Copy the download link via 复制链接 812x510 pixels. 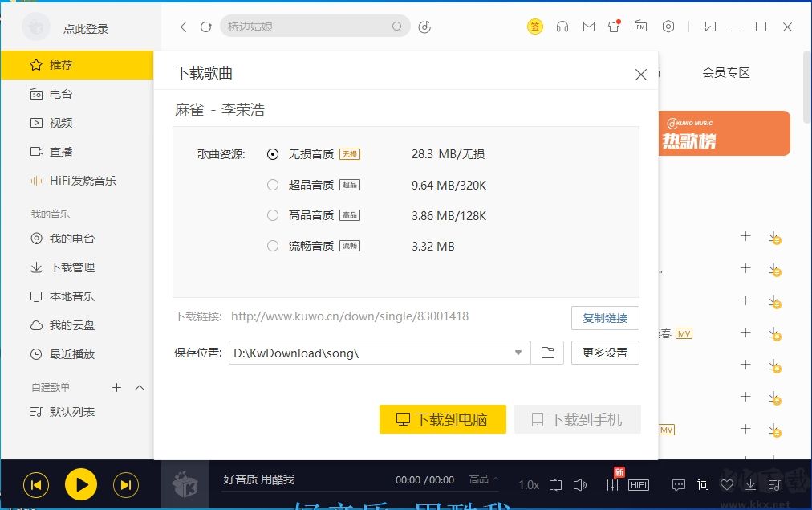pos(605,318)
